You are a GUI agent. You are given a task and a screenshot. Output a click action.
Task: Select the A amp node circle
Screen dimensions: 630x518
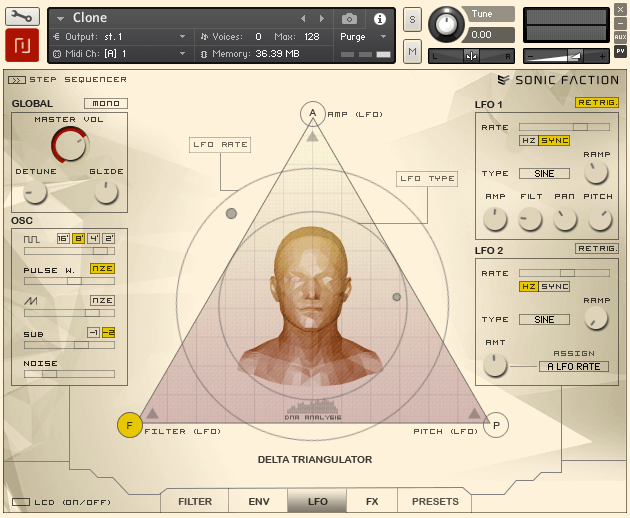pyautogui.click(x=313, y=114)
